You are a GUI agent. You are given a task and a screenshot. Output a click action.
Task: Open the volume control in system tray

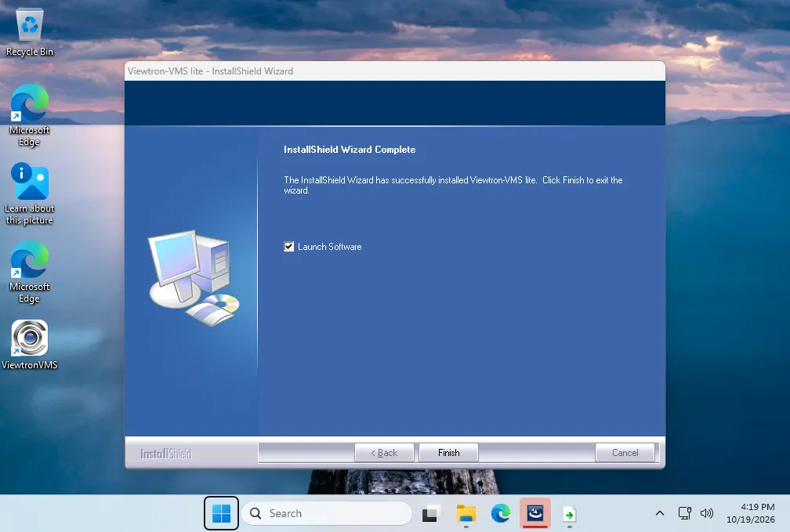coord(707,513)
